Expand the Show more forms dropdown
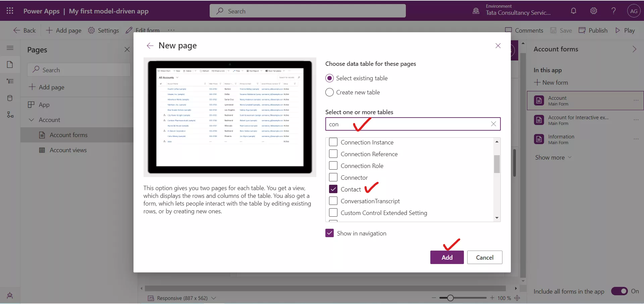The image size is (644, 304). point(553,157)
